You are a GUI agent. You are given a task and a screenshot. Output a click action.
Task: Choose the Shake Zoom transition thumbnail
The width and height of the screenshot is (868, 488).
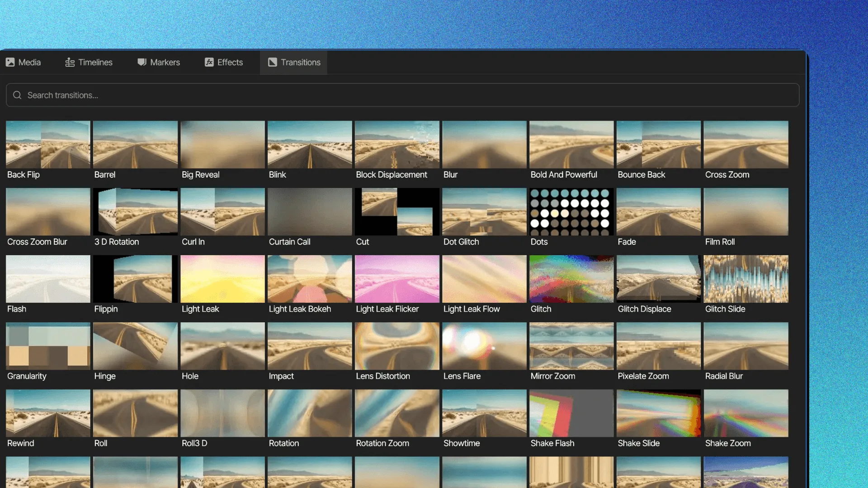click(746, 413)
